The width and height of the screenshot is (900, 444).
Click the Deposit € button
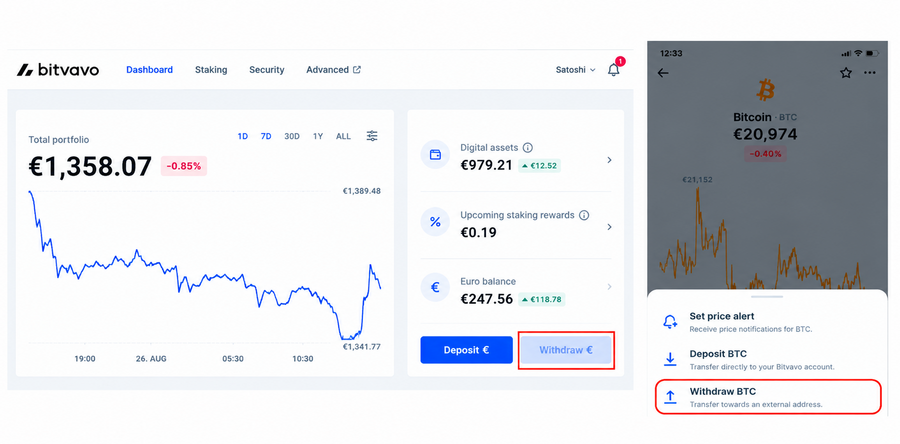coord(466,350)
